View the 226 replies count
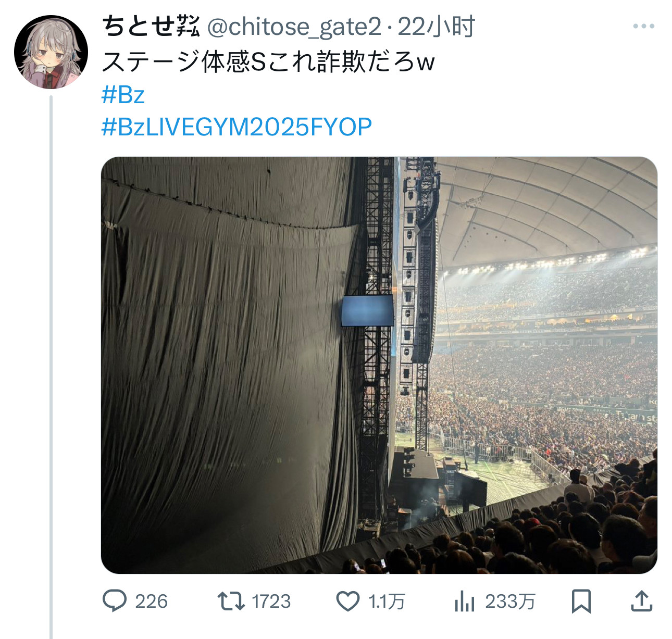Screen dimensions: 672x639 point(152,602)
